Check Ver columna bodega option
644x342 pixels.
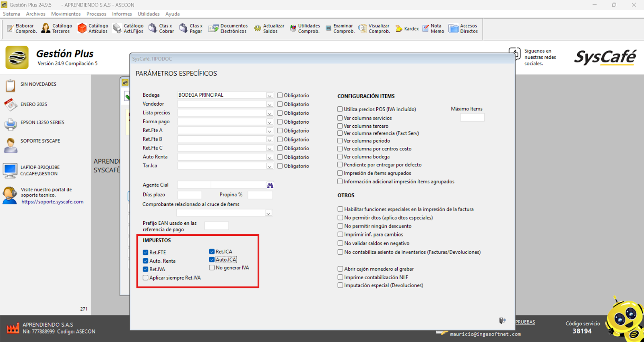[340, 157]
